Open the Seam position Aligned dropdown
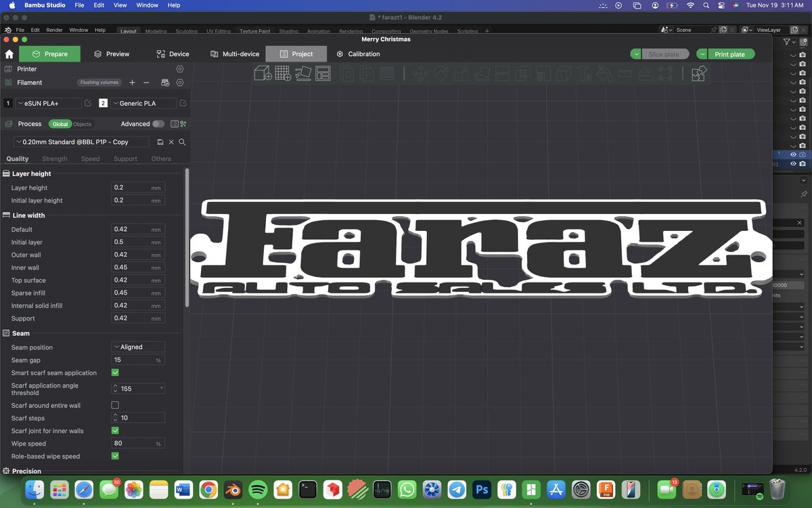Viewport: 812px width, 508px height. [x=138, y=347]
